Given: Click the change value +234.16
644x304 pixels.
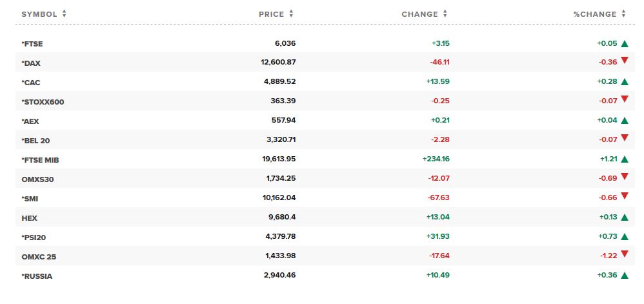Looking at the screenshot, I should coord(436,159).
